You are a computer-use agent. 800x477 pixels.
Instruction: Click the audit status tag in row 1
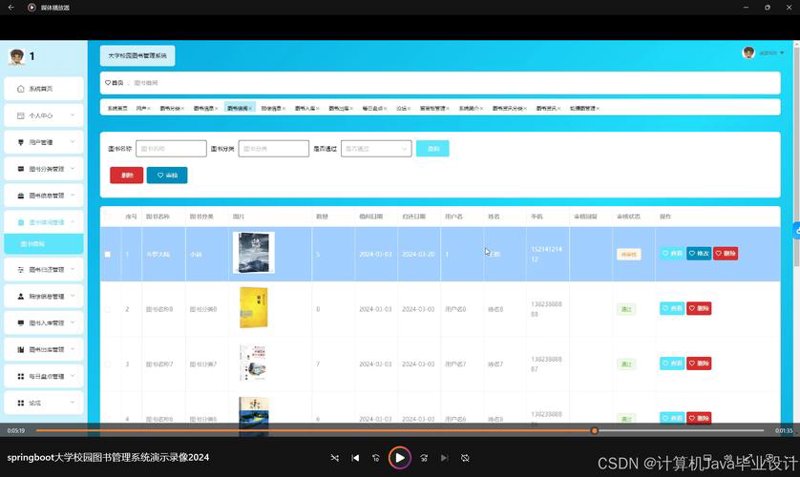tap(629, 254)
